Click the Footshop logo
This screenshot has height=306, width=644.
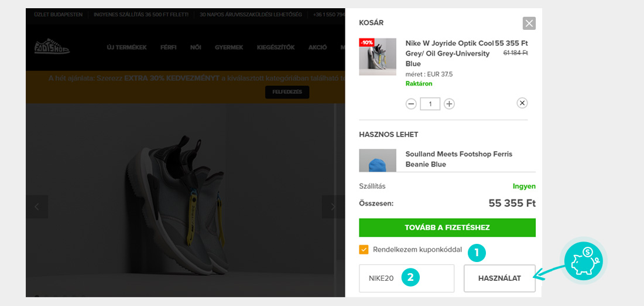pos(52,47)
